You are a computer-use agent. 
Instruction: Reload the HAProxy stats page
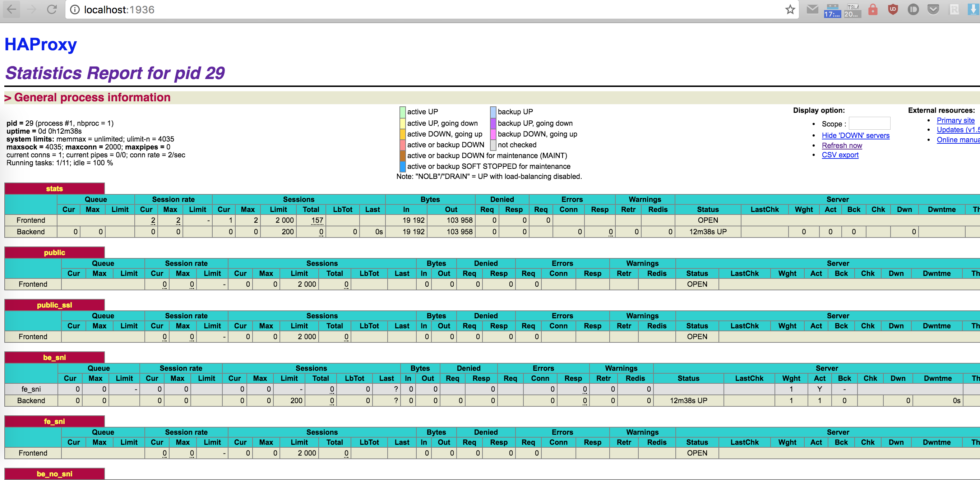point(52,9)
